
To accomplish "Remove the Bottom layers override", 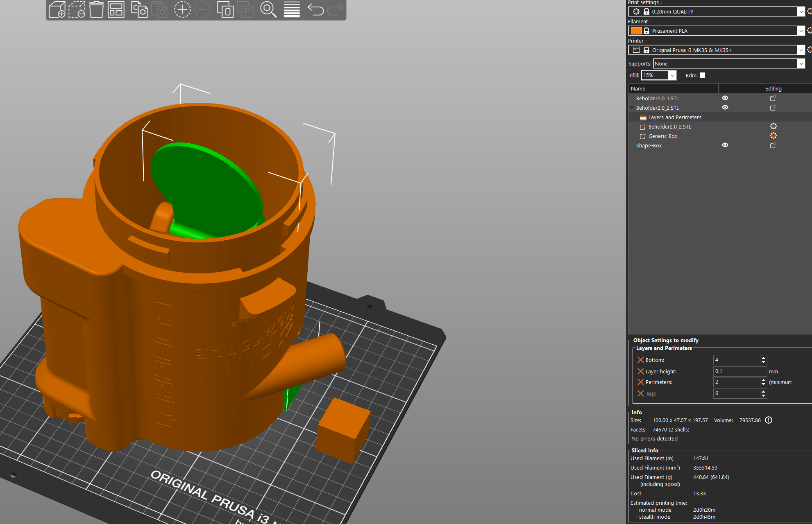I will pyautogui.click(x=641, y=360).
